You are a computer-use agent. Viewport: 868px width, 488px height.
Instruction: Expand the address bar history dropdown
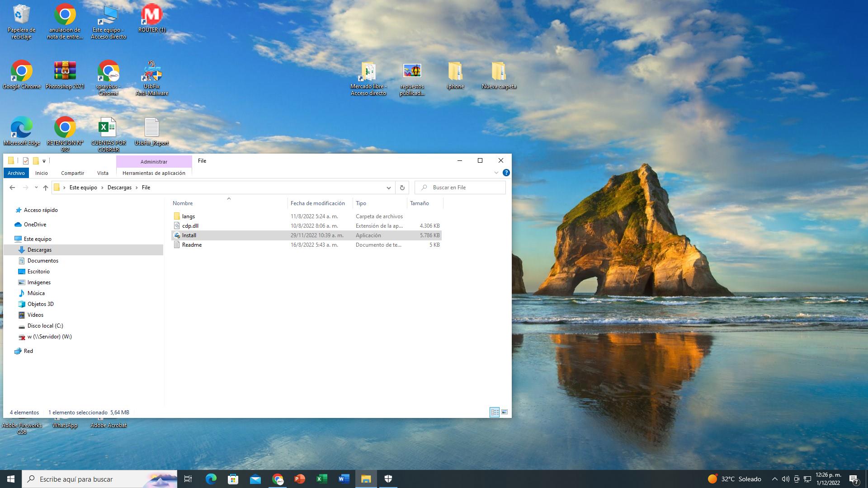(388, 188)
